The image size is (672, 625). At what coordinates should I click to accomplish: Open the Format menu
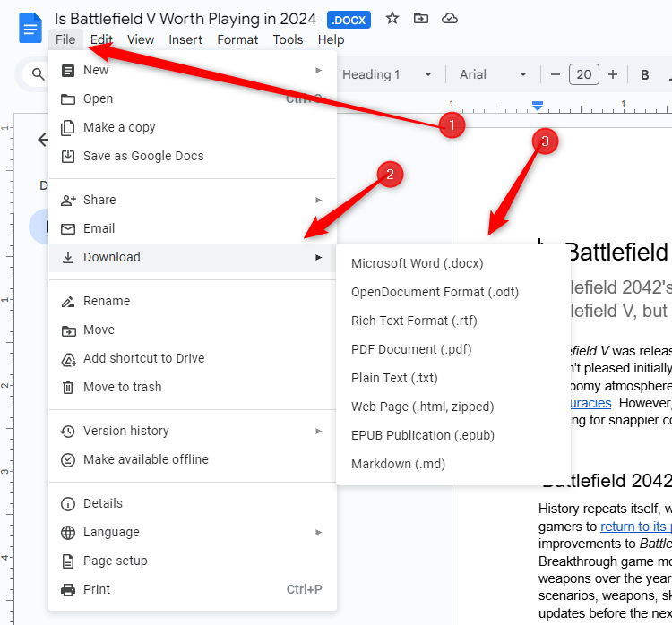pyautogui.click(x=237, y=39)
